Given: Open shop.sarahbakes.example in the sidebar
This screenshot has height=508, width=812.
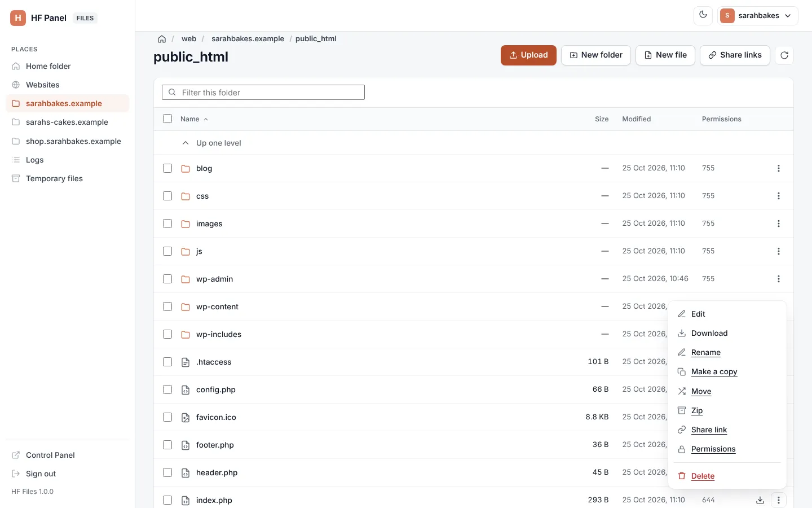Looking at the screenshot, I should [x=67, y=141].
